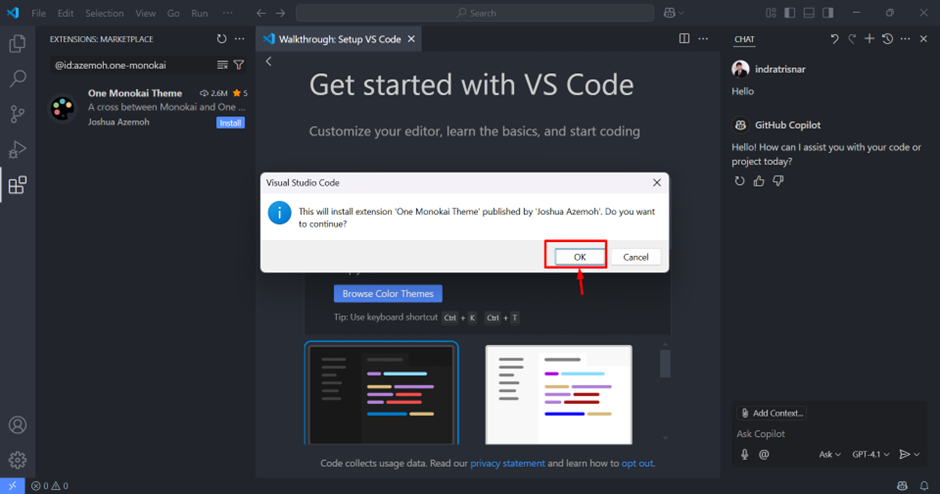
Task: Undo last chat request
Action: tap(834, 38)
